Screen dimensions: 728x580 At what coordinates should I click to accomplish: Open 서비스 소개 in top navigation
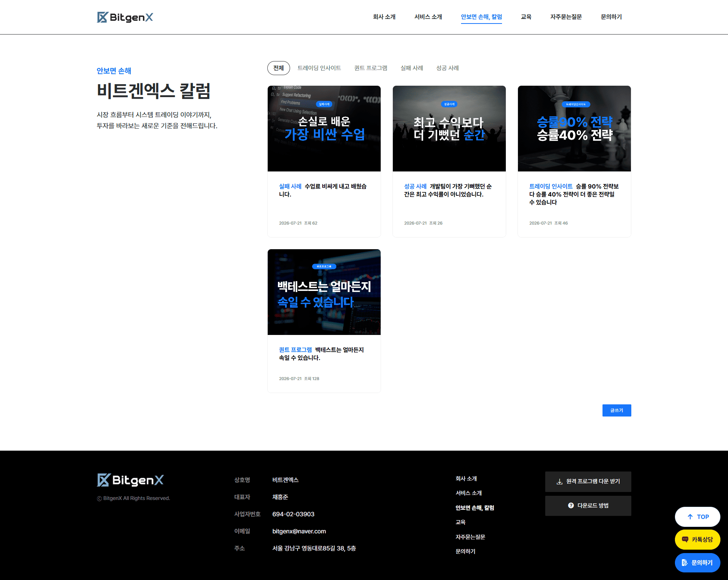[428, 17]
